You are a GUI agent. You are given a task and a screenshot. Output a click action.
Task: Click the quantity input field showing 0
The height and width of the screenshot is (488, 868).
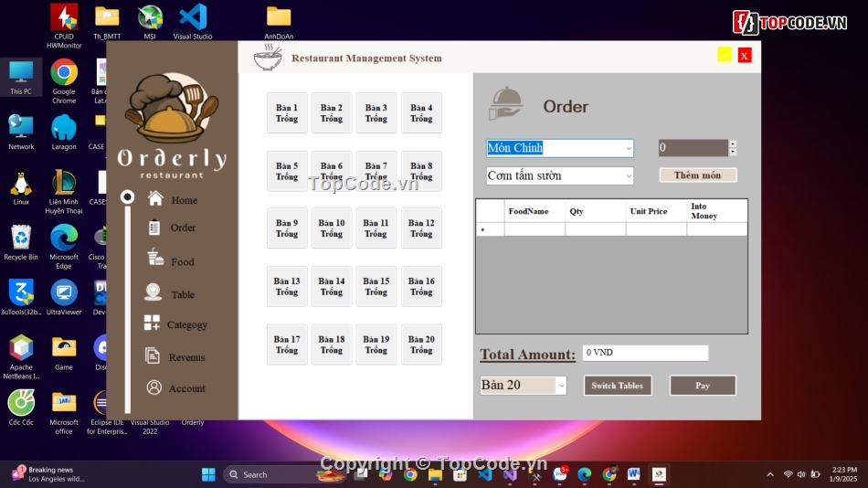pos(693,148)
